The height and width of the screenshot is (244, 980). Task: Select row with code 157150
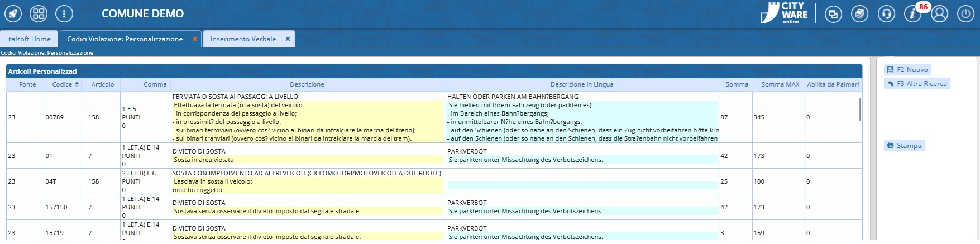(56, 207)
